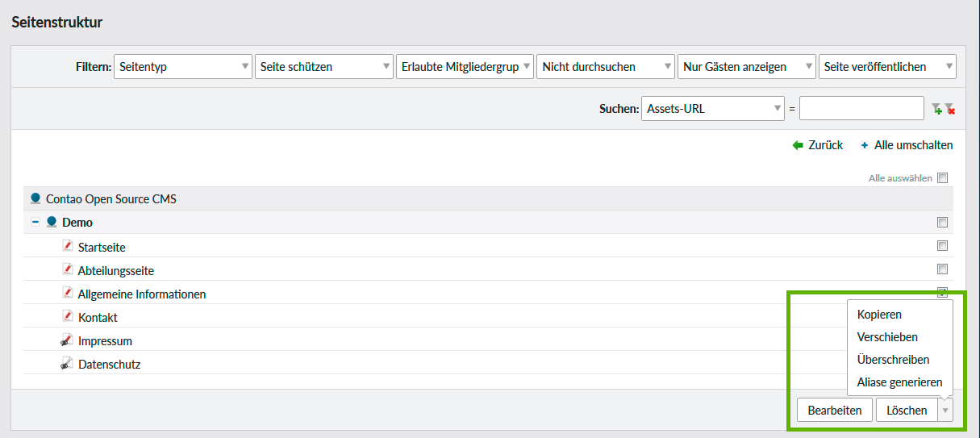Click into the search text field
The image size is (980, 438).
[x=861, y=108]
